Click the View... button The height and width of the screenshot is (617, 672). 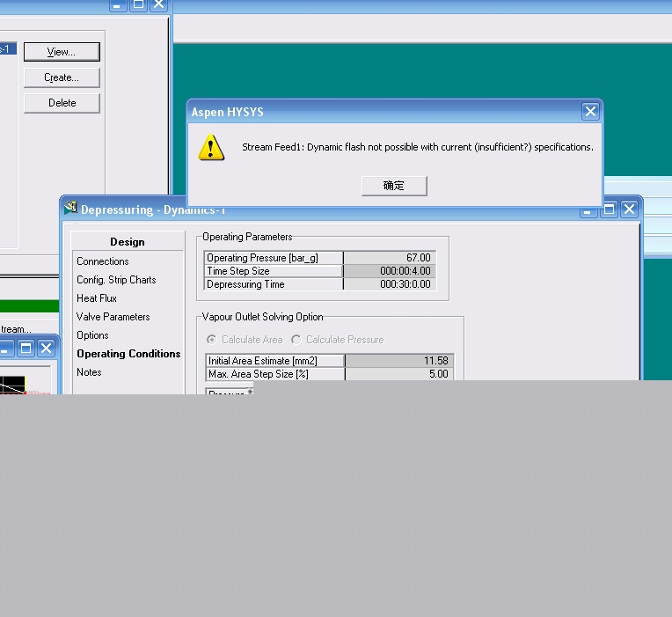(62, 52)
